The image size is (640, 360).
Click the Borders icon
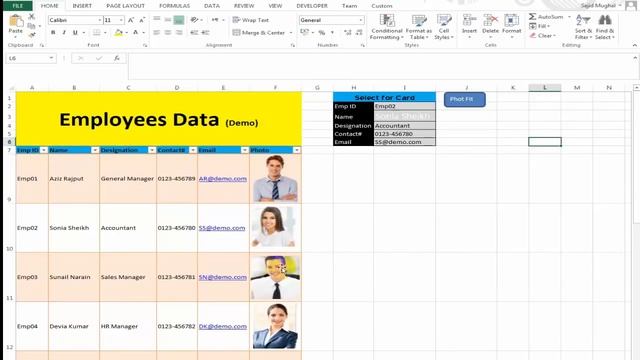[x=96, y=33]
